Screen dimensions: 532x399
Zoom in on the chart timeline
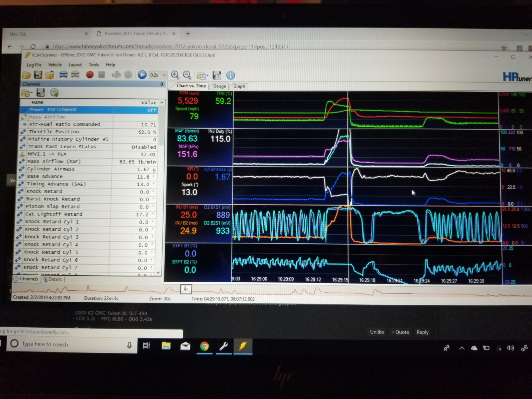pyautogui.click(x=175, y=75)
